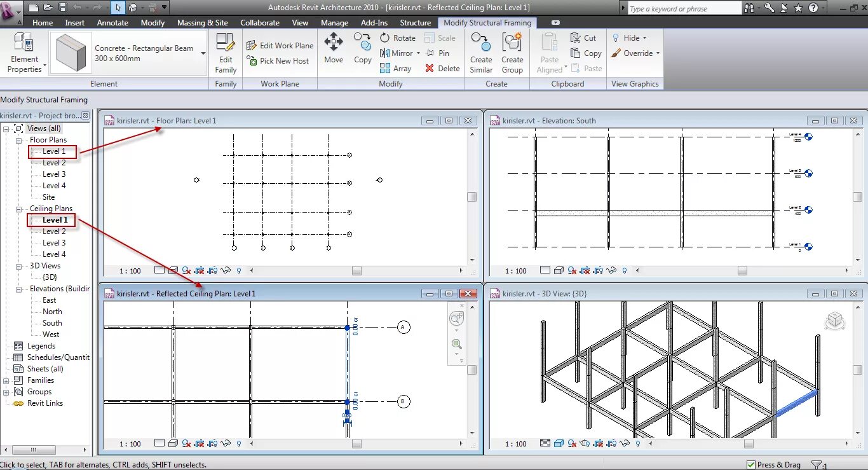Viewport: 868px width, 470px height.
Task: Collapse the 3D Views tree node
Action: [18, 266]
